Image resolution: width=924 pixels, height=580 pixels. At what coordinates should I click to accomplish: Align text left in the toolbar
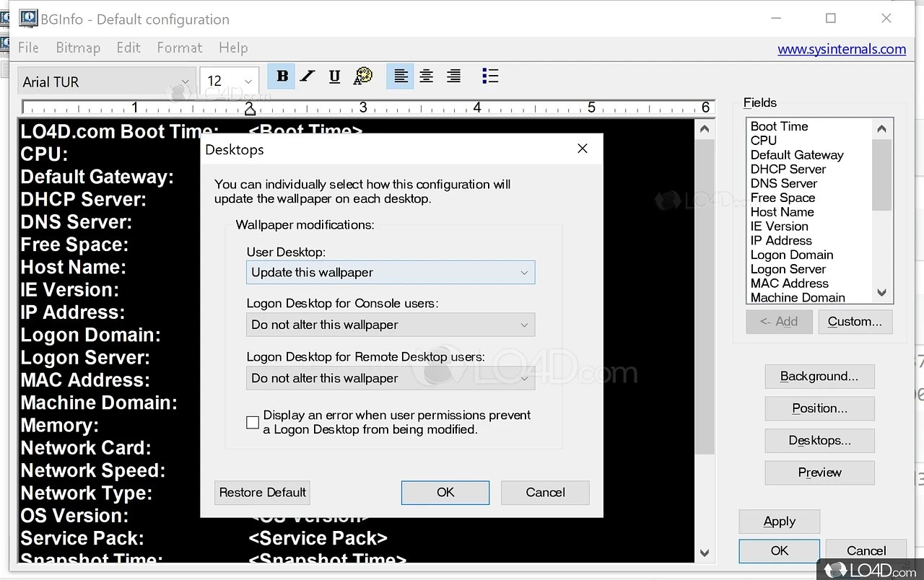(401, 76)
